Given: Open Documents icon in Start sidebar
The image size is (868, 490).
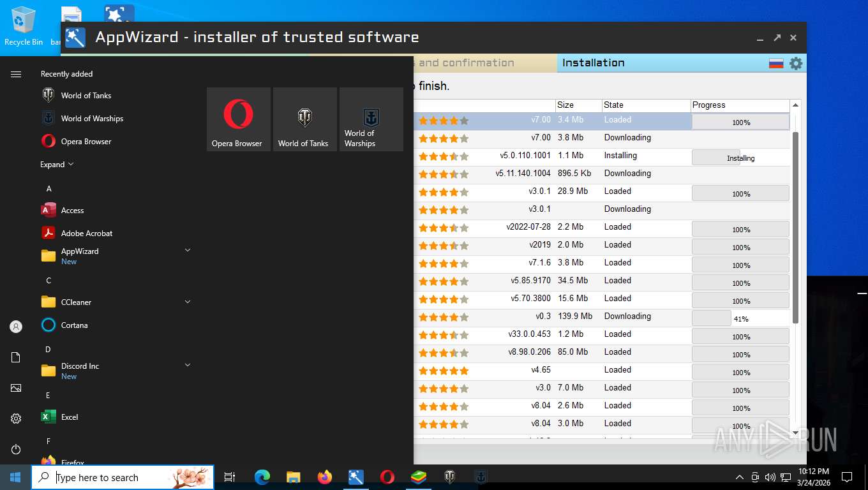Looking at the screenshot, I should pyautogui.click(x=16, y=357).
